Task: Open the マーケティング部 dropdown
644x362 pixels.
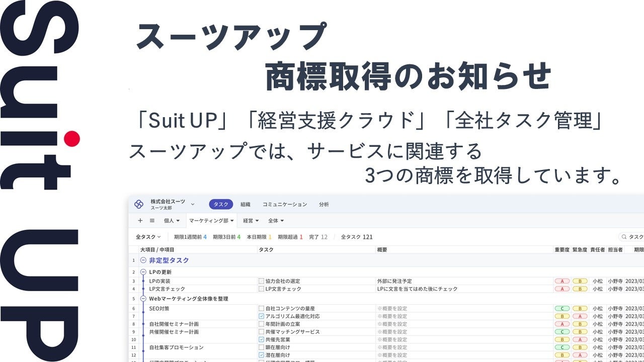Action: (x=211, y=221)
